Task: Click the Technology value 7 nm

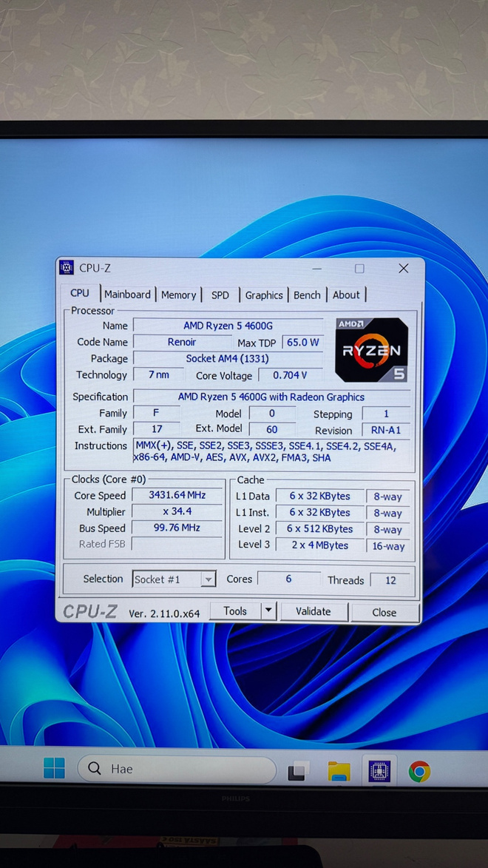Action: [x=159, y=374]
